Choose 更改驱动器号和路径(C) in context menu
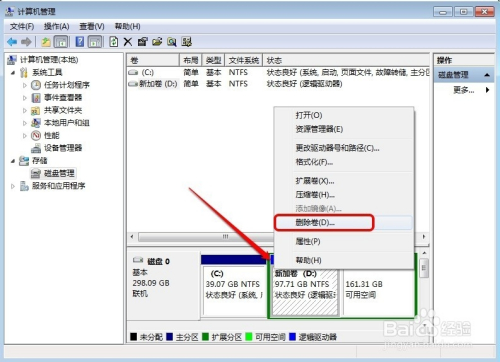The width and height of the screenshot is (500, 362). [343, 148]
